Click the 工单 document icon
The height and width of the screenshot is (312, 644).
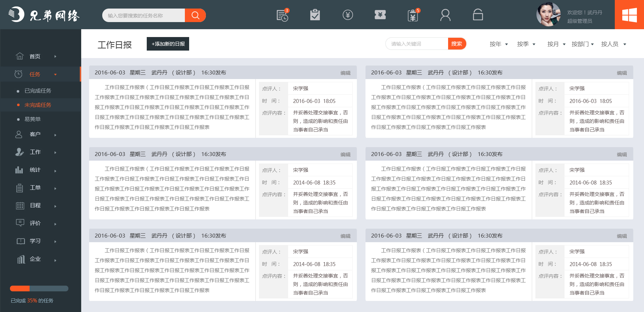pyautogui.click(x=20, y=188)
